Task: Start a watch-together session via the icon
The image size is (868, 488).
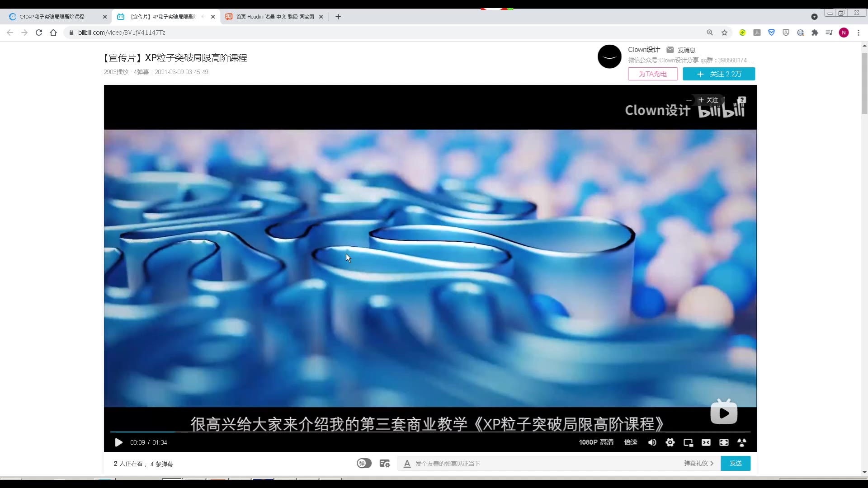Action: [x=742, y=442]
